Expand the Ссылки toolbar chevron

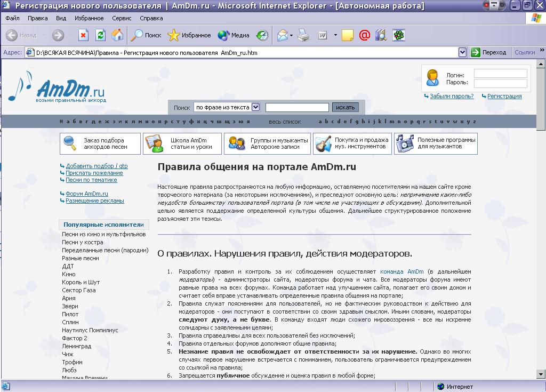pyautogui.click(x=542, y=51)
